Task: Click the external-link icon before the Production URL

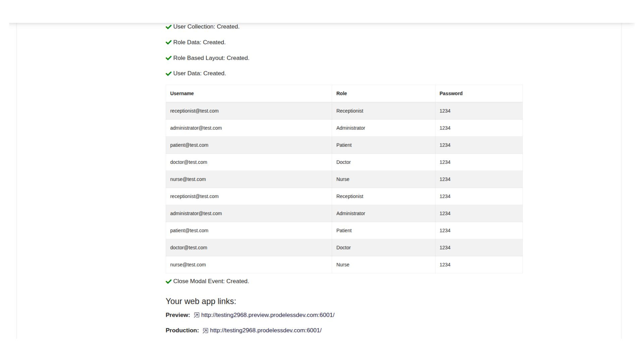Action: coord(205,330)
